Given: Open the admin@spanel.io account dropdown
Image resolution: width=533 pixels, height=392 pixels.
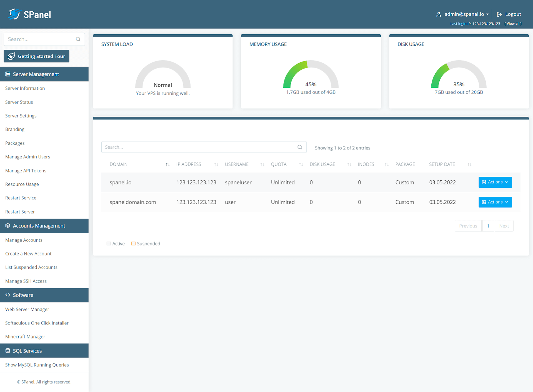Looking at the screenshot, I should (x=465, y=14).
